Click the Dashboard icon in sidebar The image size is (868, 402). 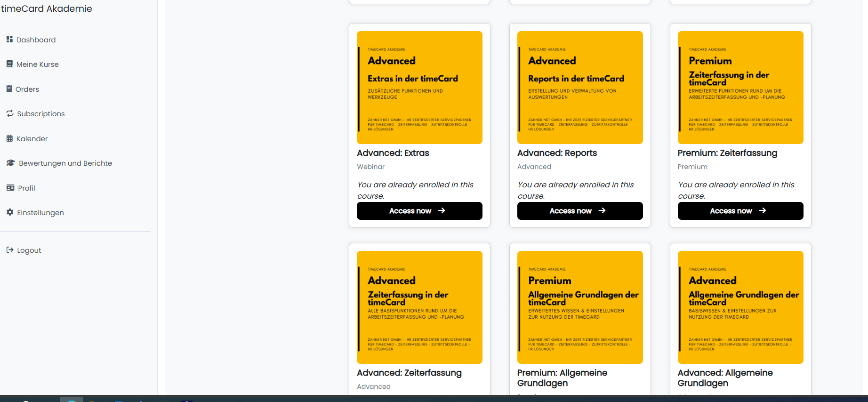point(9,40)
